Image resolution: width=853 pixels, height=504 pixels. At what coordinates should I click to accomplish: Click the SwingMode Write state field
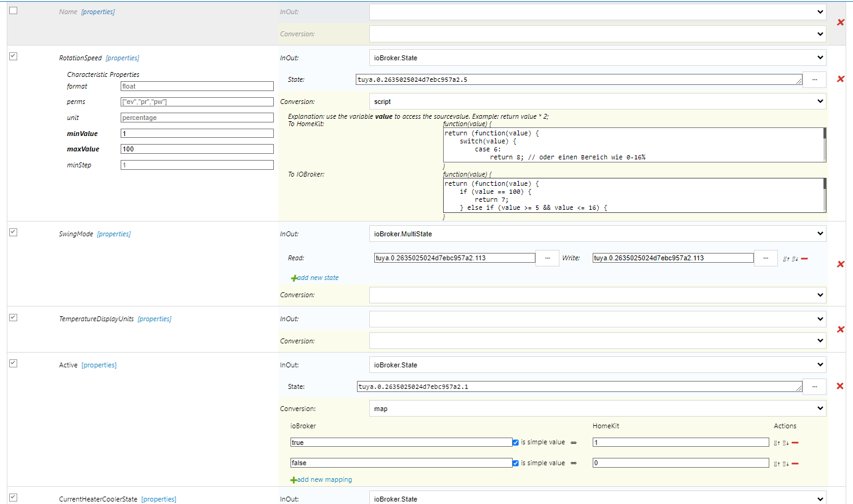coord(673,258)
